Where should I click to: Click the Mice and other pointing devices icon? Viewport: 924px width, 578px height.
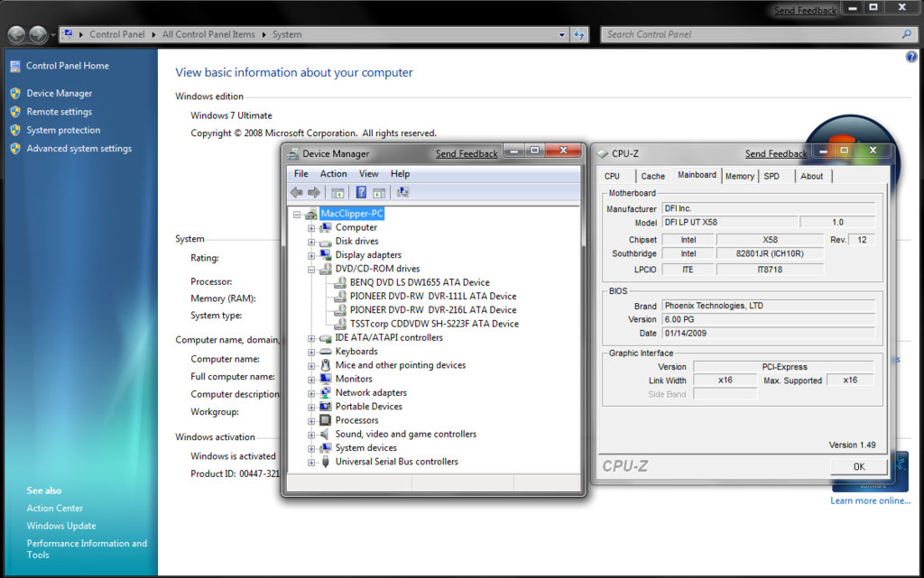click(325, 365)
